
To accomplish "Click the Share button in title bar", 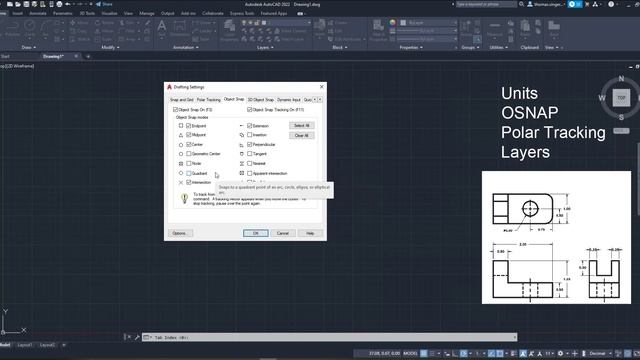I will click(104, 4).
